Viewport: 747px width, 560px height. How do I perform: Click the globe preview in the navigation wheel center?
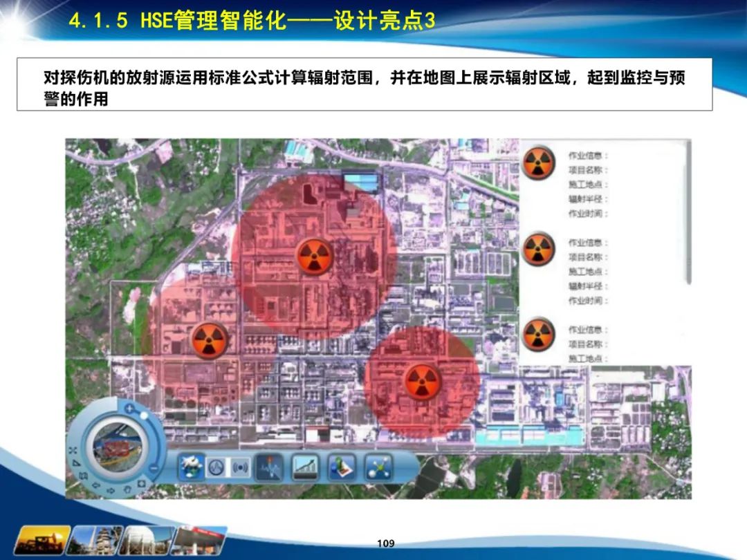pos(117,447)
